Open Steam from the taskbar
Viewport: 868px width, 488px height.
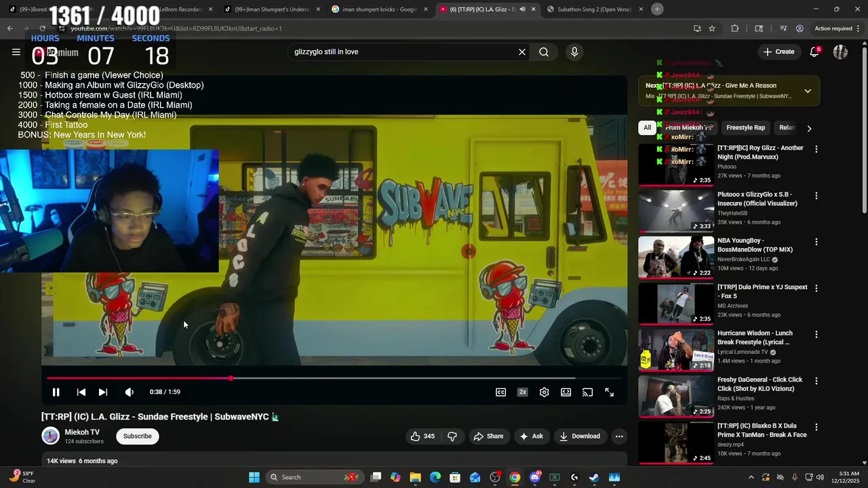[594, 477]
